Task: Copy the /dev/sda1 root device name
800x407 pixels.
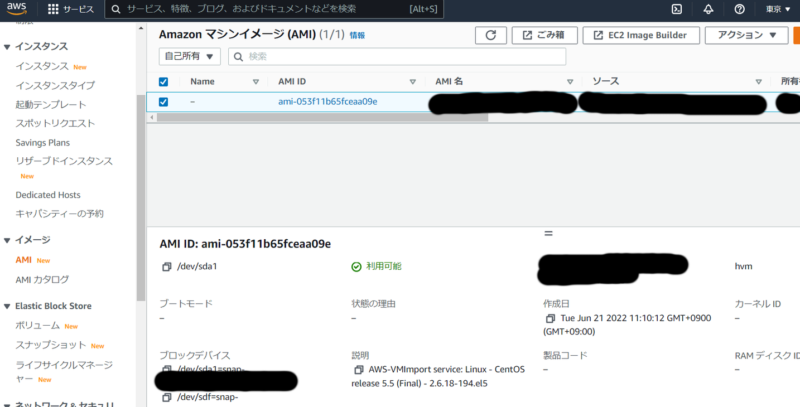Action: click(x=166, y=267)
